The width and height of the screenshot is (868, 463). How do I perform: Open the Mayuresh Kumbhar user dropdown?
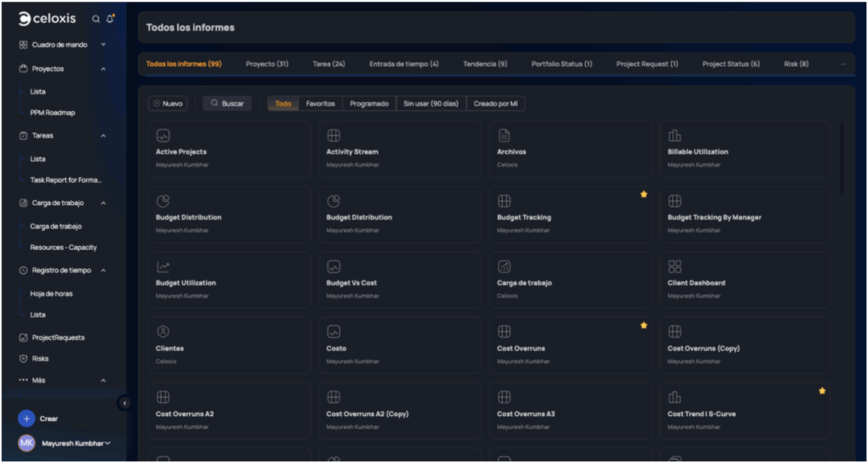click(107, 443)
